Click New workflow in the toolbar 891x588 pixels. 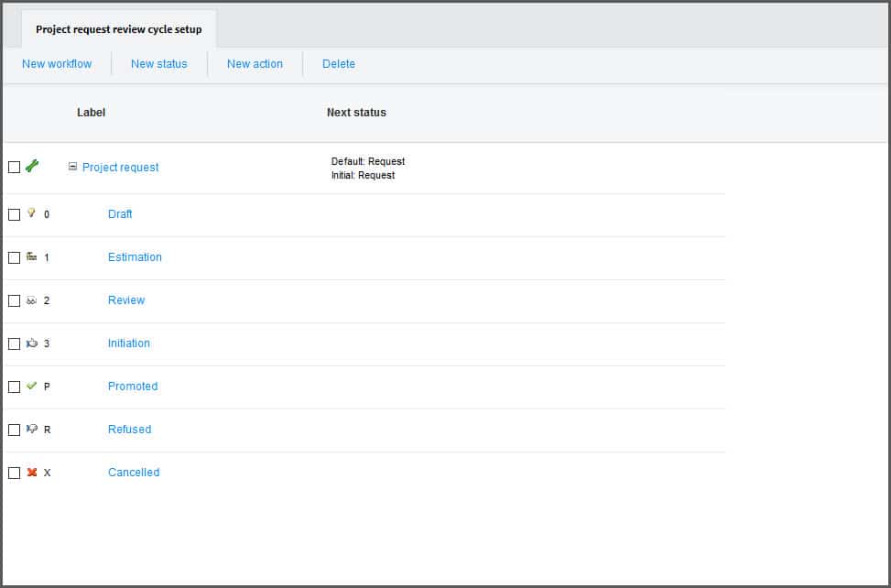pyautogui.click(x=57, y=64)
